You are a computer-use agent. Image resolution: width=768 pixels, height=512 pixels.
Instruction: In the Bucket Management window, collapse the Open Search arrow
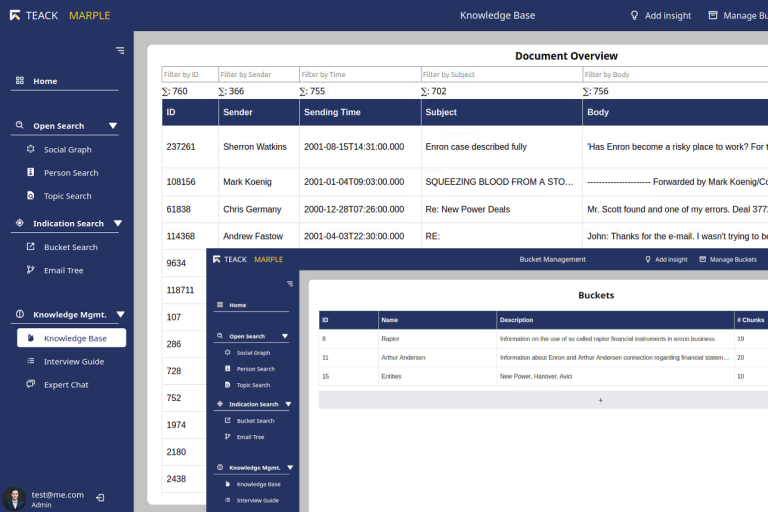click(285, 336)
